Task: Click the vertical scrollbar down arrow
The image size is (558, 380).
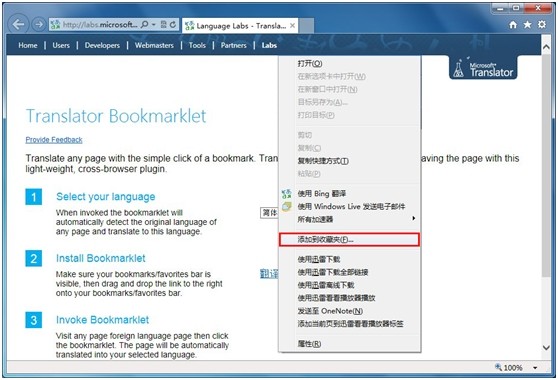Action: tap(546, 348)
